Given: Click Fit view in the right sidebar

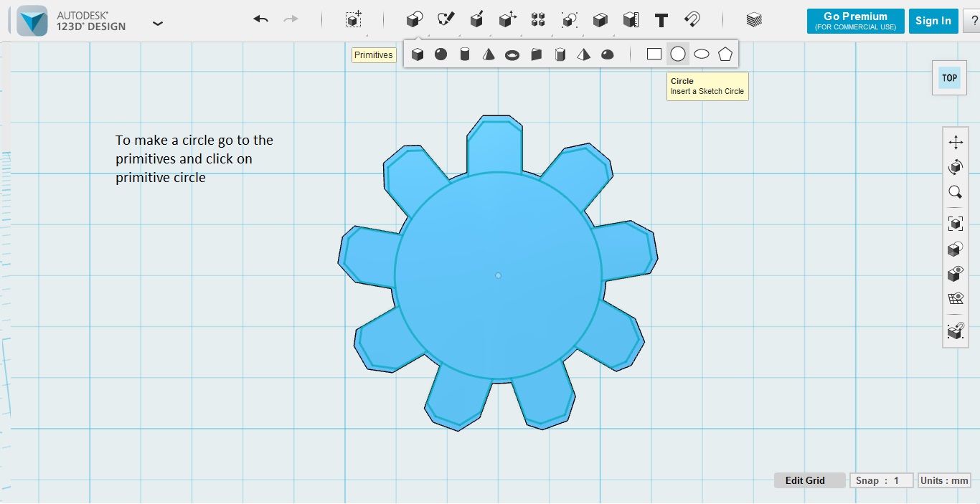Looking at the screenshot, I should pos(956,223).
